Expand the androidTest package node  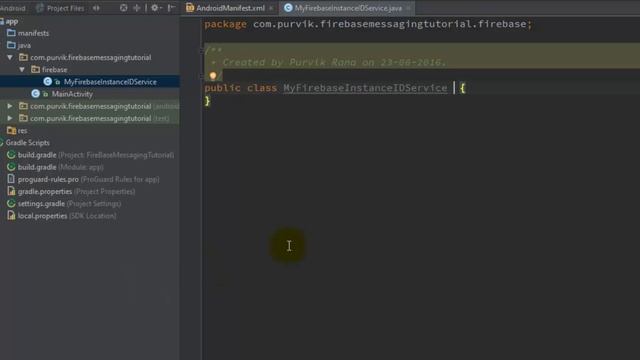click(x=10, y=106)
